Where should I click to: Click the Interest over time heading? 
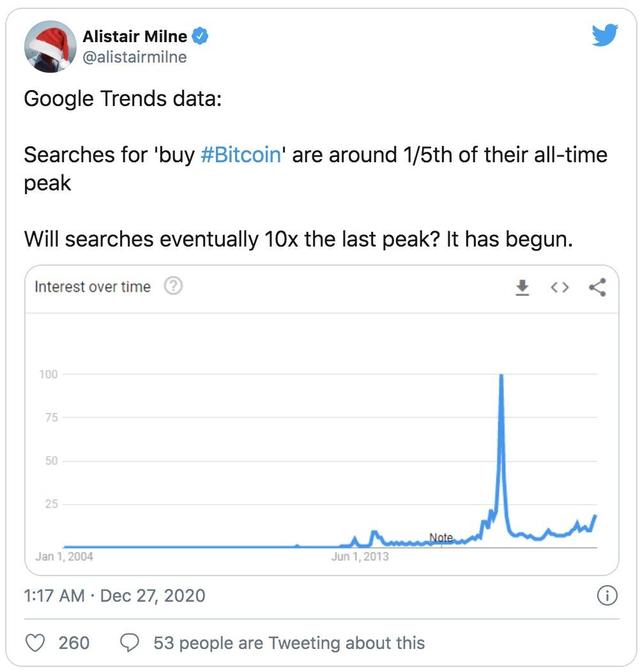[93, 287]
